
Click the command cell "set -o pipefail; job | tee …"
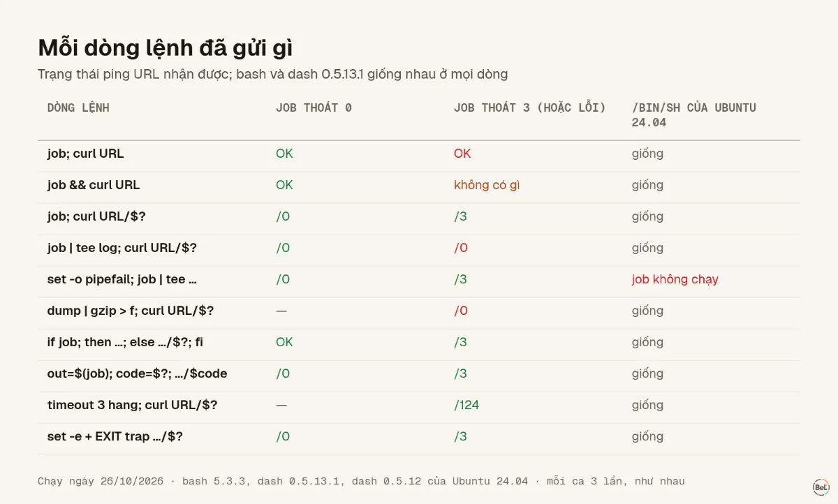coord(122,279)
